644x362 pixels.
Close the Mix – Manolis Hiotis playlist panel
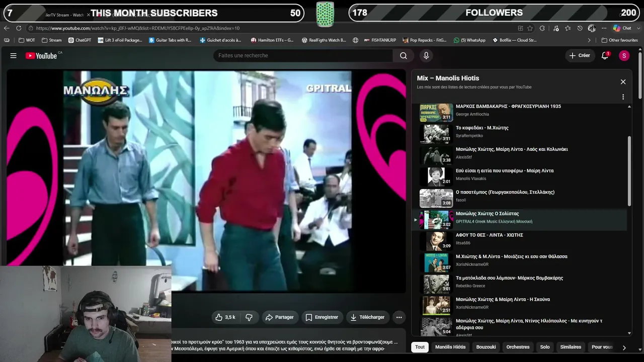point(623,82)
